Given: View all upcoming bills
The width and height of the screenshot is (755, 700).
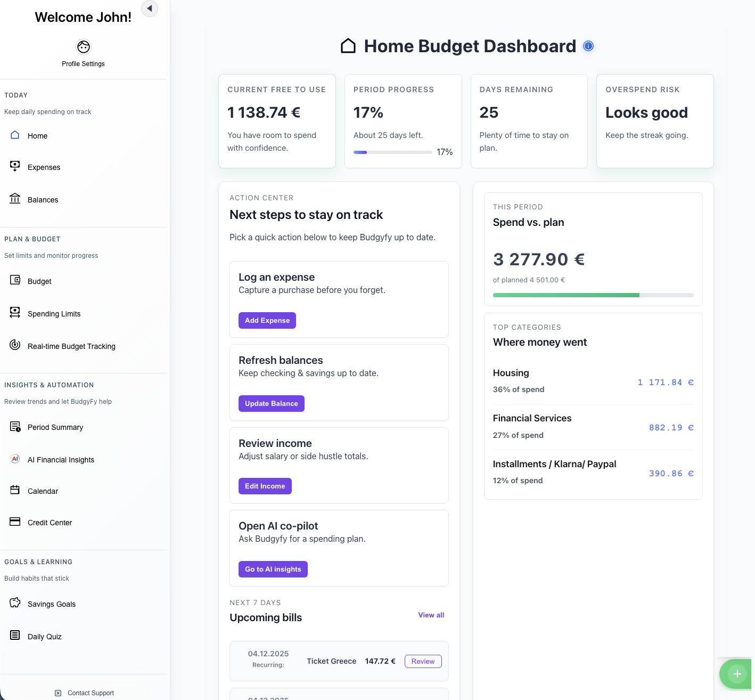Looking at the screenshot, I should tap(431, 615).
